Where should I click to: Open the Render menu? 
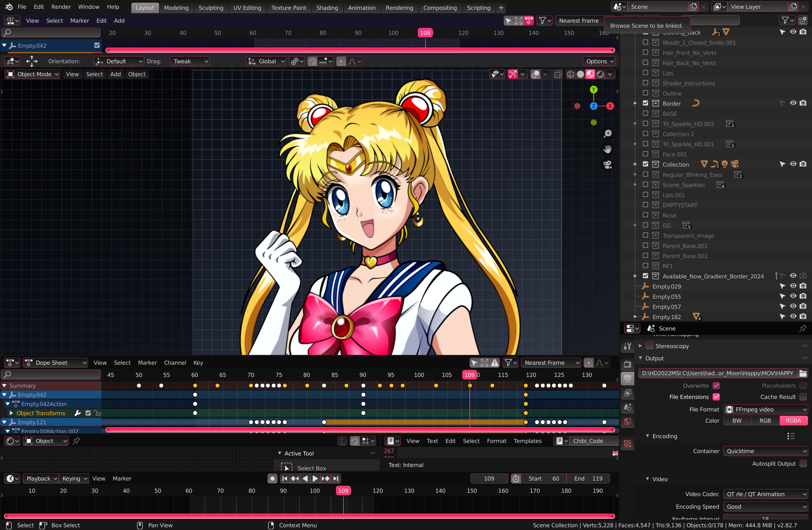pyautogui.click(x=61, y=7)
